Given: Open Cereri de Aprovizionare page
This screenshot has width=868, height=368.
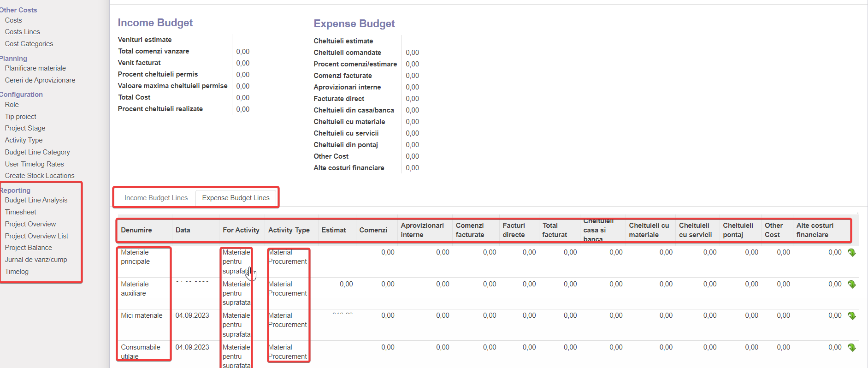Looking at the screenshot, I should click(40, 80).
